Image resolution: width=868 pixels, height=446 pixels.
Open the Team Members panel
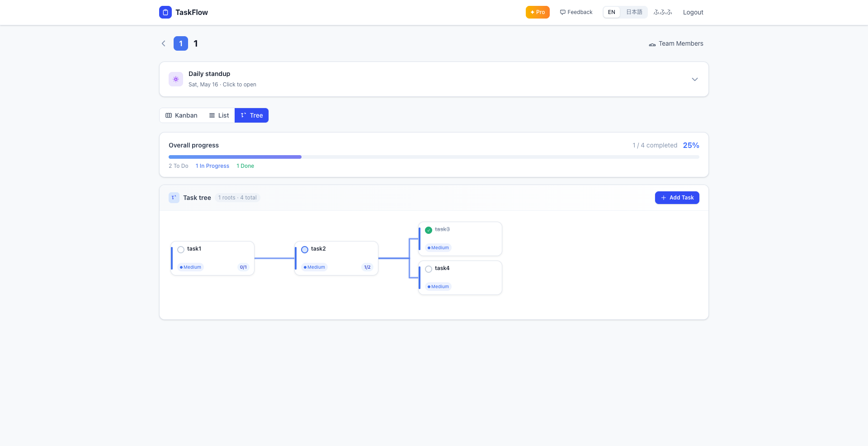click(676, 43)
